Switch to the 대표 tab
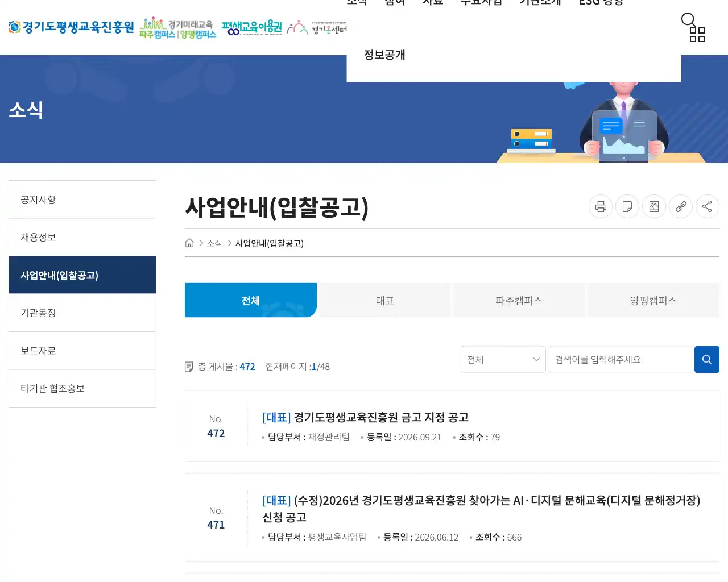 click(x=385, y=300)
